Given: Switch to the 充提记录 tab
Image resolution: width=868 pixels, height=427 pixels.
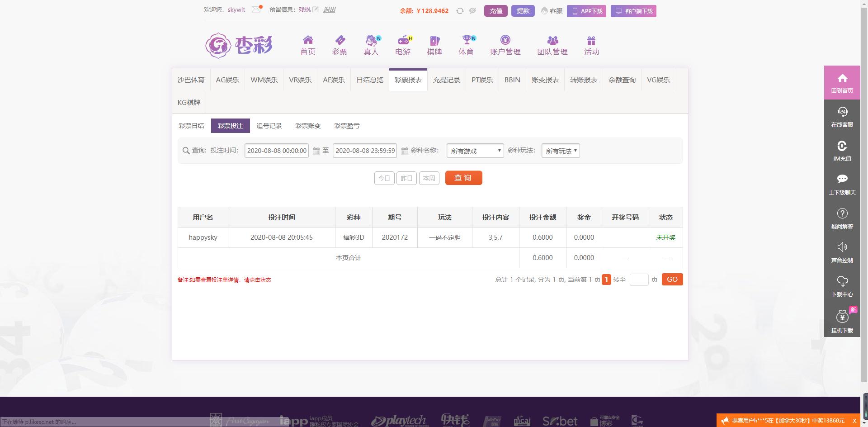Looking at the screenshot, I should click(x=447, y=80).
